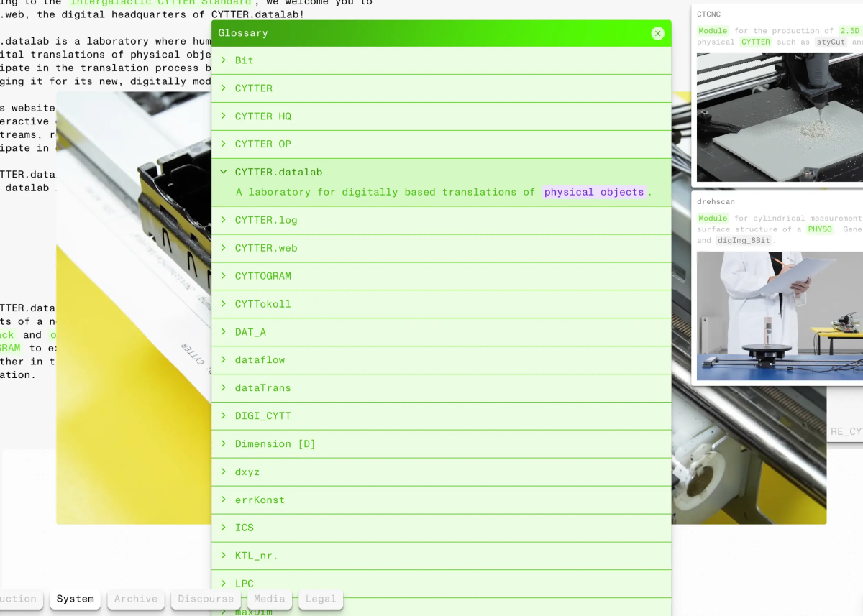Click the Glossary panel title

point(243,33)
